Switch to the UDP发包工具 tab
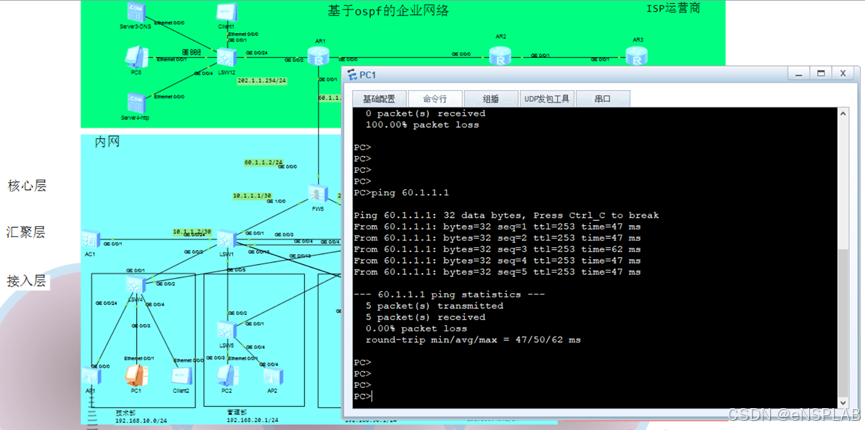Image resolution: width=865 pixels, height=430 pixels. [x=547, y=99]
